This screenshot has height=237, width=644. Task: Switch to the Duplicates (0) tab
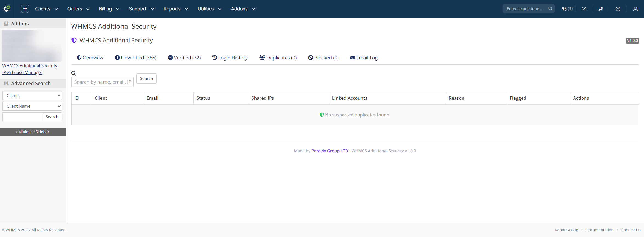pos(278,58)
